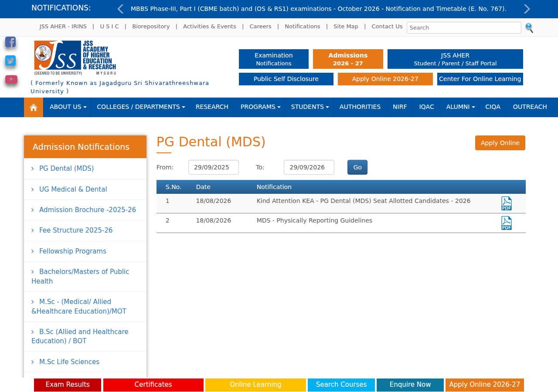Screen dimensions: 558x392
Task: Open the Careers link
Action: tap(261, 27)
